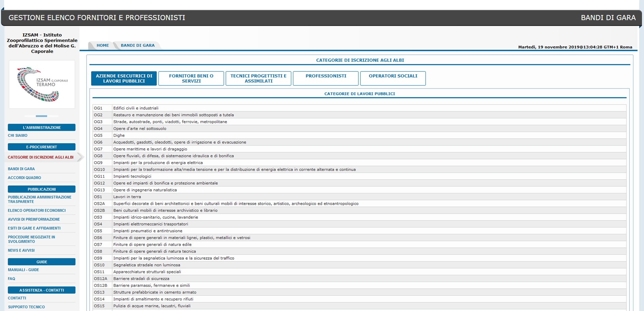The width and height of the screenshot is (644, 311).
Task: Select row OS1 Lavori in terra
Action: pyautogui.click(x=359, y=196)
